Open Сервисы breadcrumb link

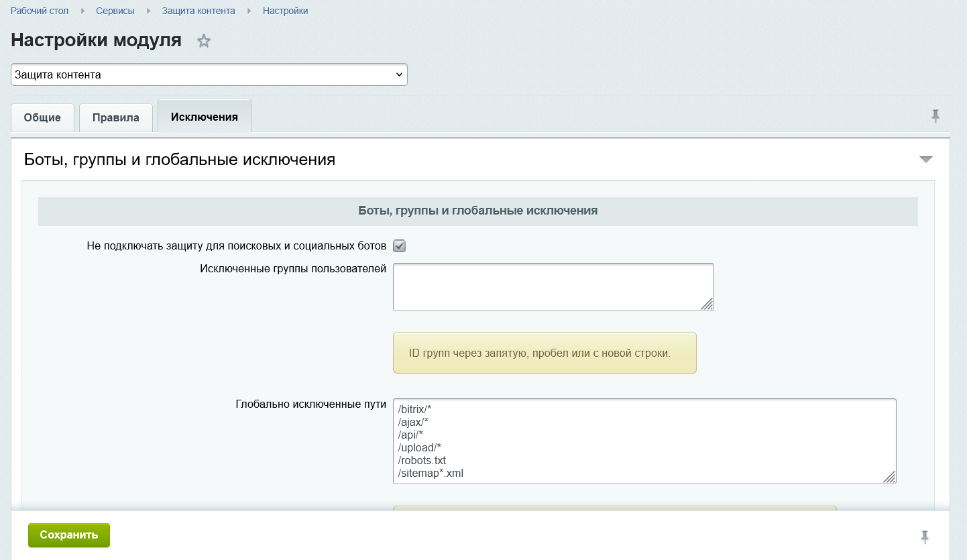point(115,11)
